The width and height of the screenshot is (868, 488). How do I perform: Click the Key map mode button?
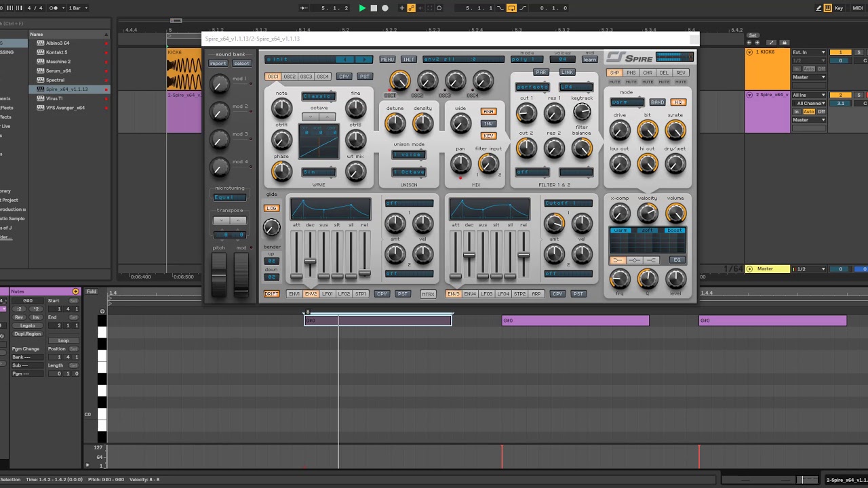tap(840, 8)
